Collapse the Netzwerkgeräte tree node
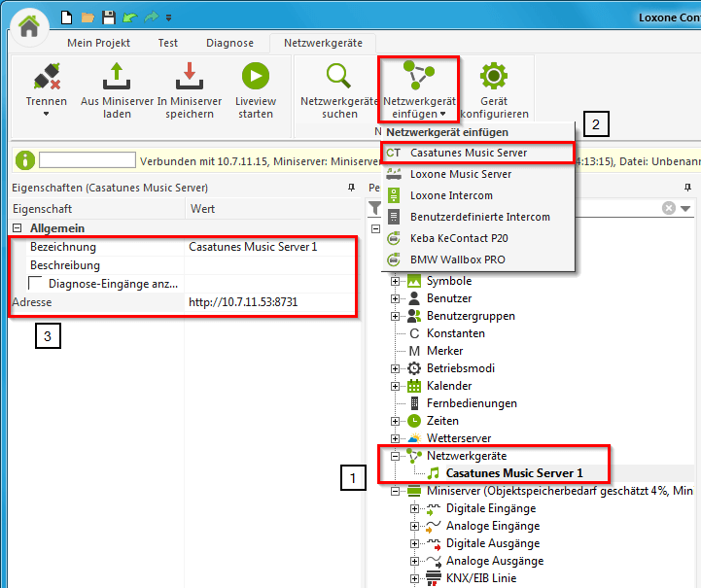Image resolution: width=701 pixels, height=588 pixels. [x=396, y=456]
